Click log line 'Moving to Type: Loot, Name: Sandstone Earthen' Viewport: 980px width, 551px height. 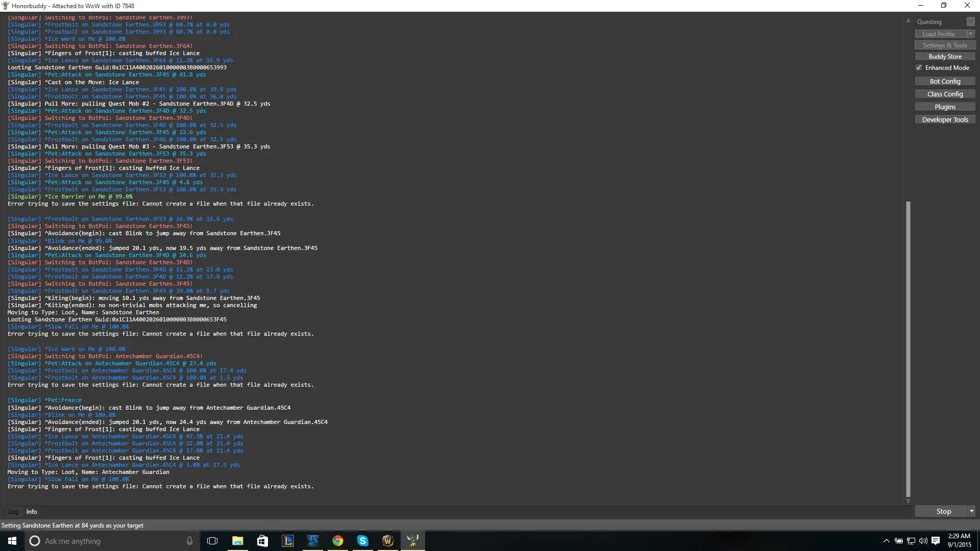point(83,312)
